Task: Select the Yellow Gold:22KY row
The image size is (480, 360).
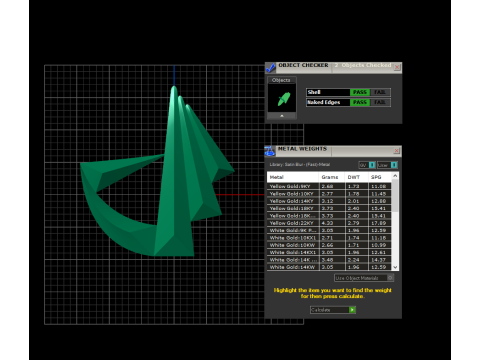Action: (x=329, y=223)
